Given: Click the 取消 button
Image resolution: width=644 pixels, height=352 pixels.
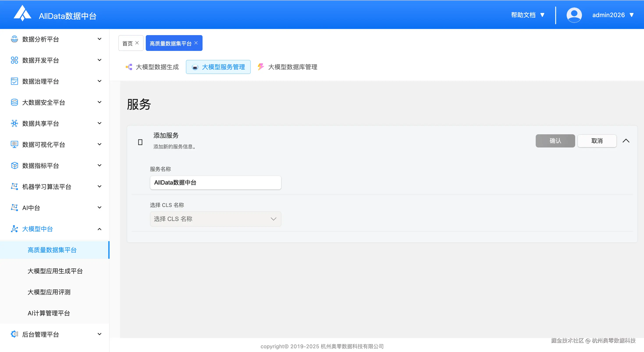Looking at the screenshot, I should click(597, 141).
